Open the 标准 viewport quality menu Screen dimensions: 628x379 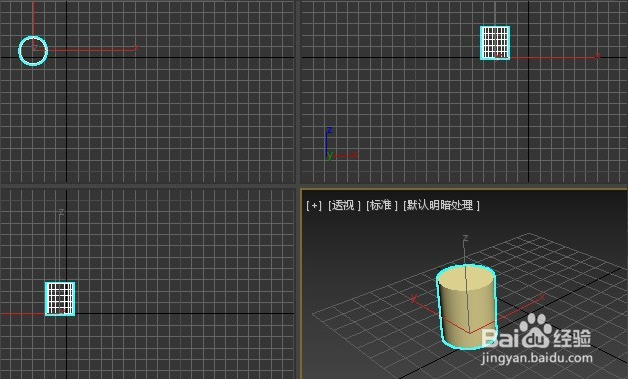[381, 206]
